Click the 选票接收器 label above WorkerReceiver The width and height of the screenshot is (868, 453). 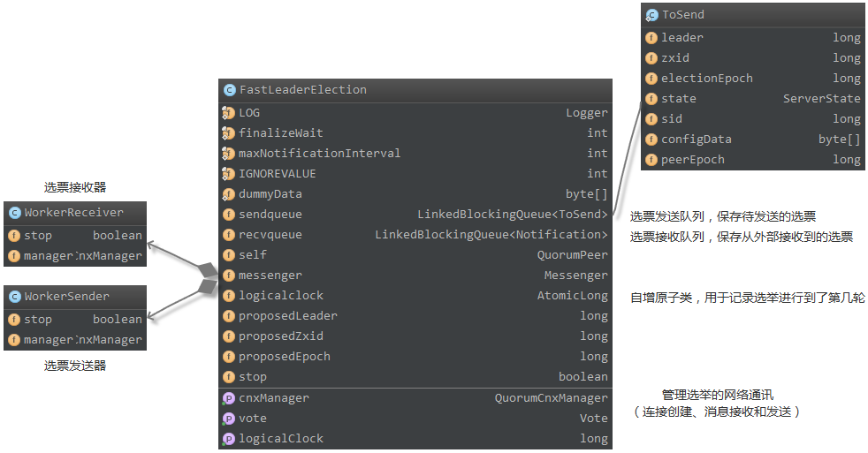75,187
